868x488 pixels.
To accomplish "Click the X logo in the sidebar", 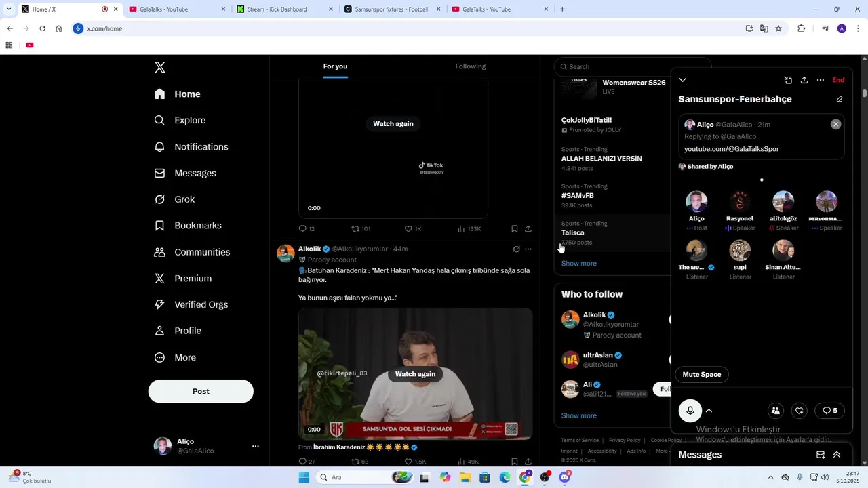I will (160, 67).
